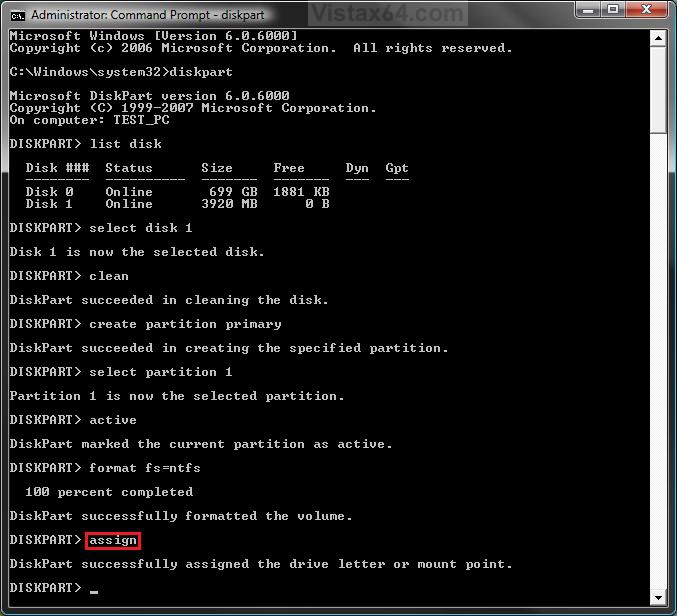Click the '0 B' free value for Disk 1
Image resolution: width=677 pixels, height=616 pixels.
click(x=317, y=204)
